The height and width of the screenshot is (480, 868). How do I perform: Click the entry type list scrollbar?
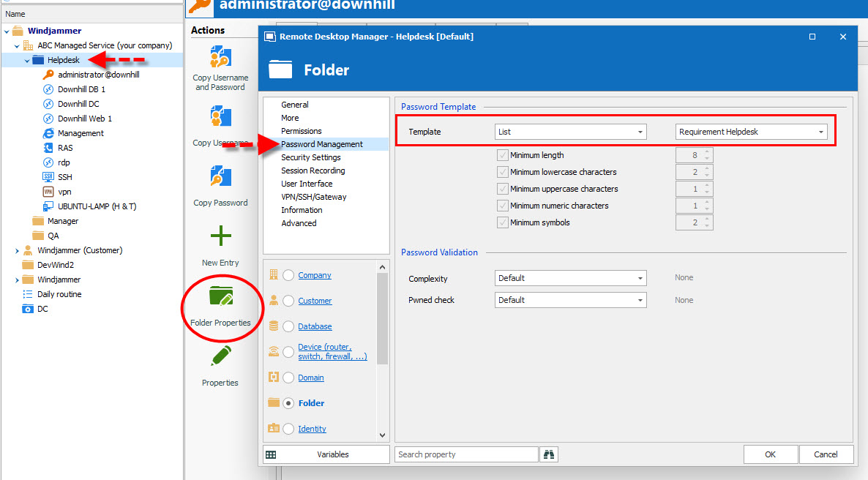[382, 318]
